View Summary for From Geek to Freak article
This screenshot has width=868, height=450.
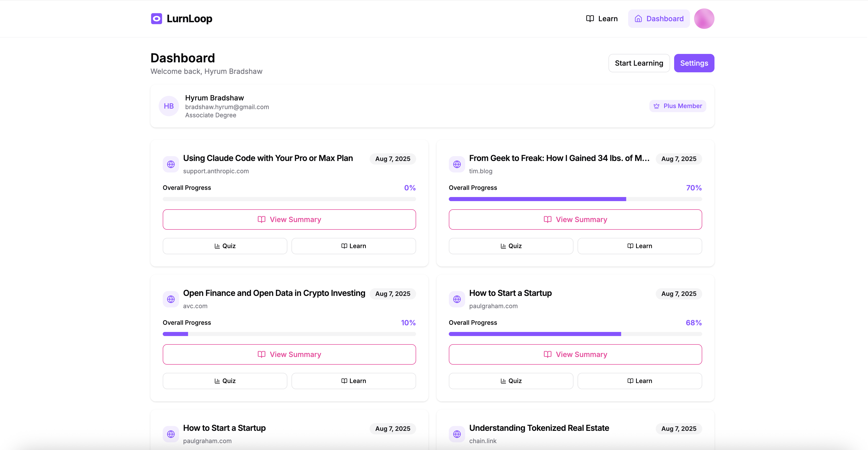coord(575,220)
